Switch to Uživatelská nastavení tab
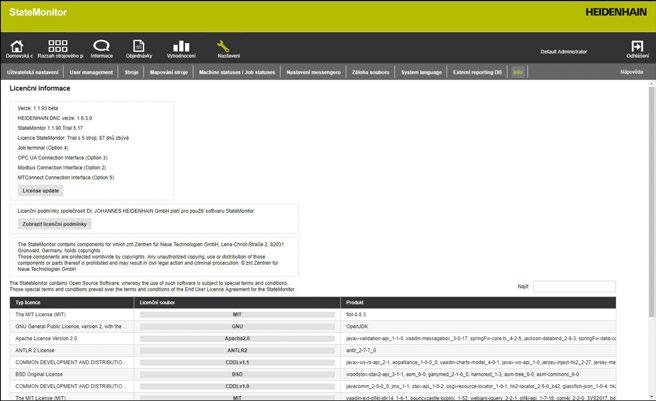Image resolution: width=656 pixels, height=401 pixels. 32,72
